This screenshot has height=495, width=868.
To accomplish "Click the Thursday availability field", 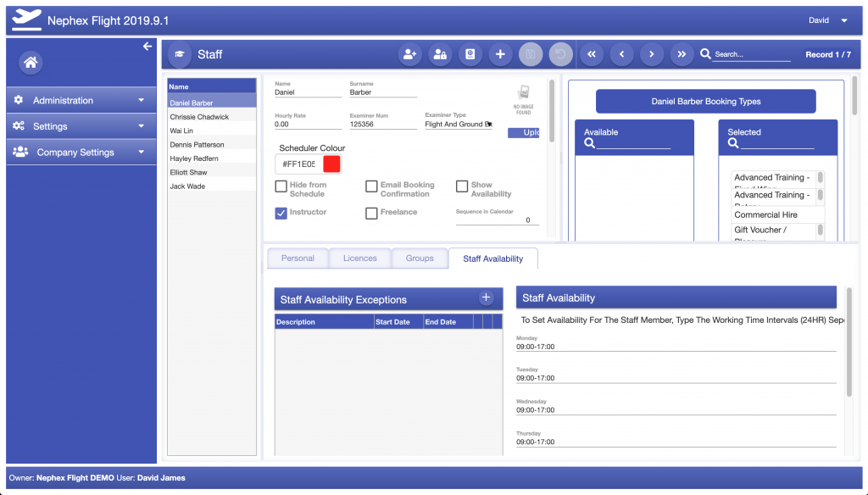I will point(676,442).
